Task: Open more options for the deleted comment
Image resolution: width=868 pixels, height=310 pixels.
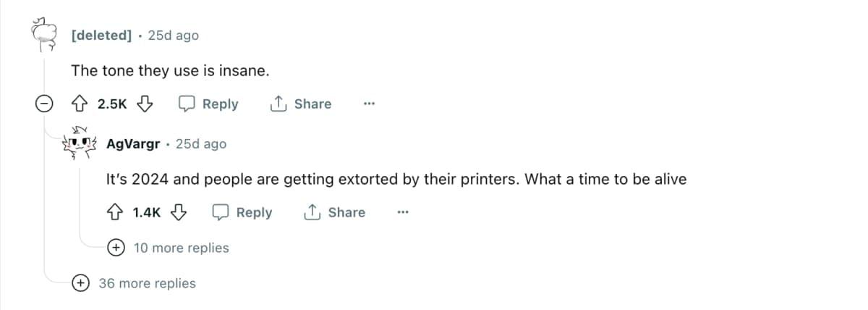Action: coord(370,104)
